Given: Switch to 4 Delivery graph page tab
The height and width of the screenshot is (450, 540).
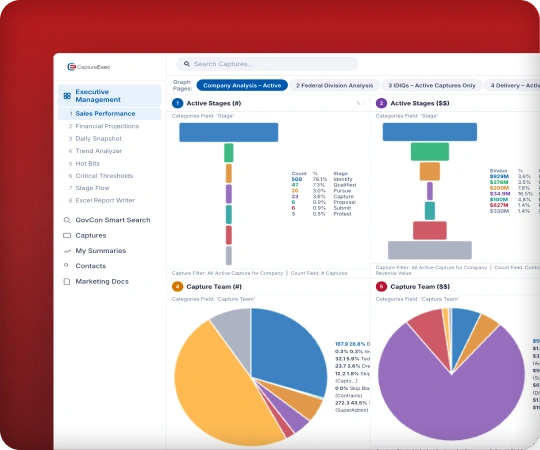Looking at the screenshot, I should [512, 85].
